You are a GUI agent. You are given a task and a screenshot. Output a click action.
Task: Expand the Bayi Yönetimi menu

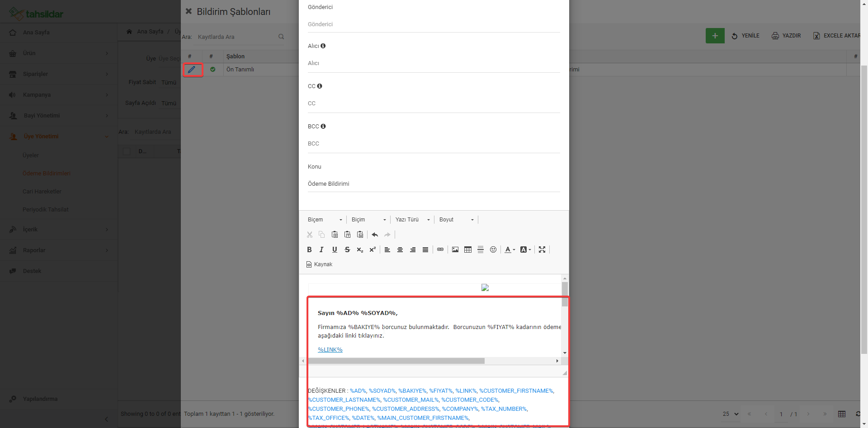click(x=59, y=116)
